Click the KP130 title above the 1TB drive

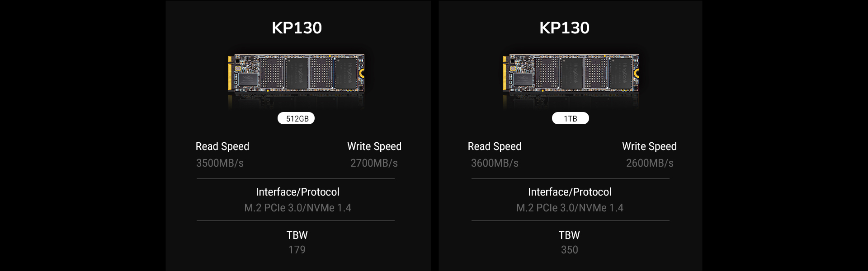pos(564,28)
